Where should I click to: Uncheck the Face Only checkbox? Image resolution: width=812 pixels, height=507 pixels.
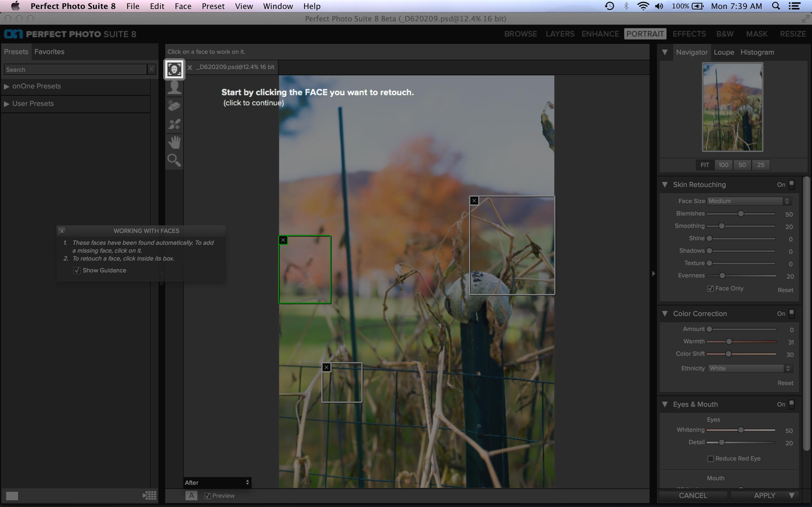coord(710,289)
